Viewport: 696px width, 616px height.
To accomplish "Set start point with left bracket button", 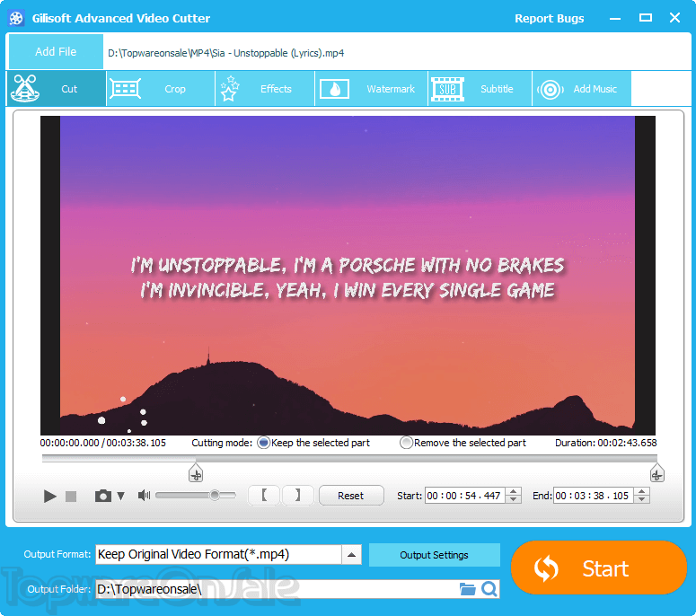I will [x=264, y=496].
